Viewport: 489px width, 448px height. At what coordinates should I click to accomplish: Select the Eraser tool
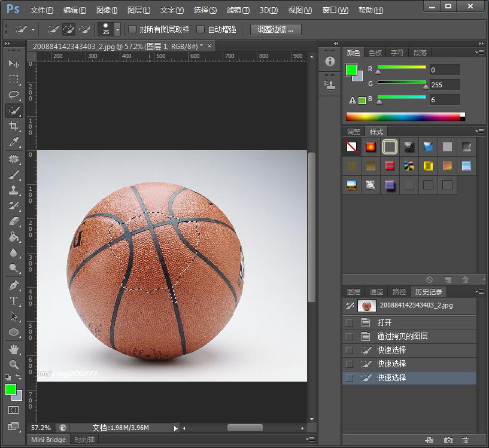coord(14,221)
